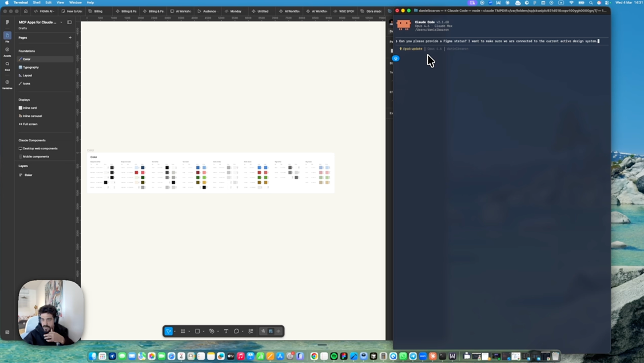
Task: Select the Pen tool in Figma toolbar
Action: (x=212, y=332)
